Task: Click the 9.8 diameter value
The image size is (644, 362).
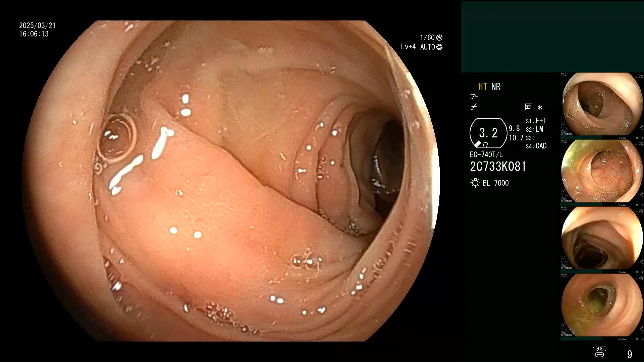Action: point(514,129)
